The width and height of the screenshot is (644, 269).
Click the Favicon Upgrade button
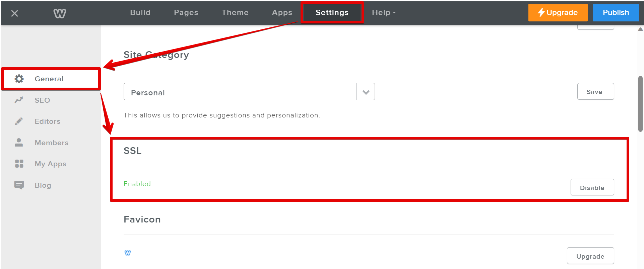pos(590,256)
